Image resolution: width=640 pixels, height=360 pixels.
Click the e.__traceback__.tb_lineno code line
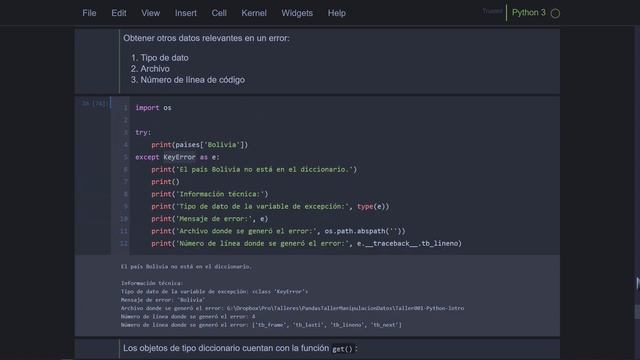coord(307,243)
